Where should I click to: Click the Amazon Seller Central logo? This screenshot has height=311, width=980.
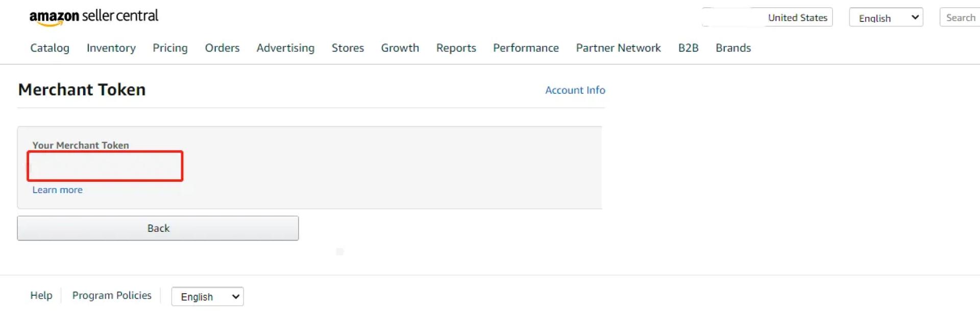(x=94, y=17)
